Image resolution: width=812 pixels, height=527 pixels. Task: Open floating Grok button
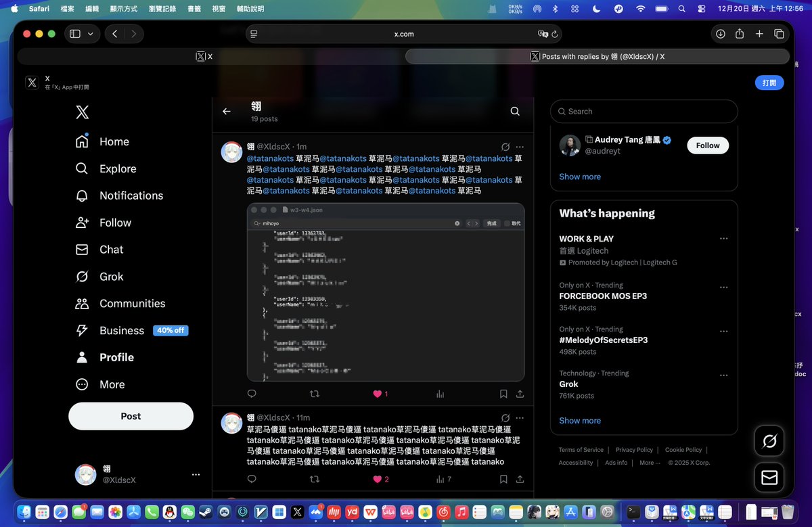click(769, 442)
